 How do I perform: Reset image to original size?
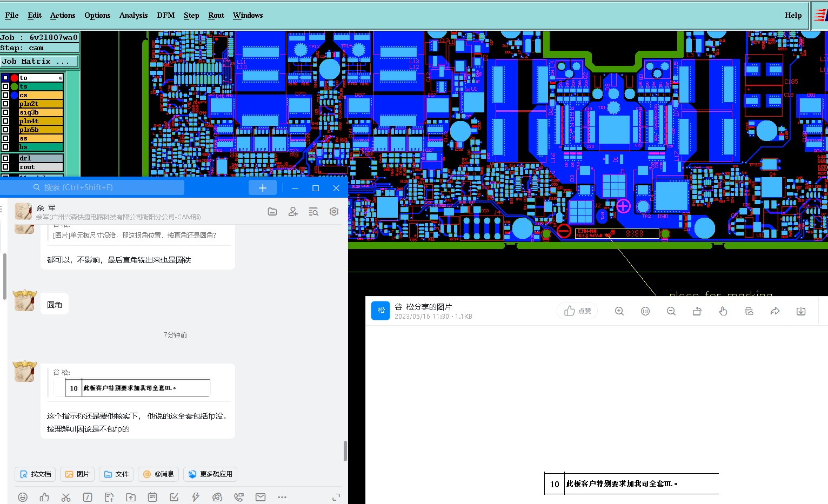point(645,311)
